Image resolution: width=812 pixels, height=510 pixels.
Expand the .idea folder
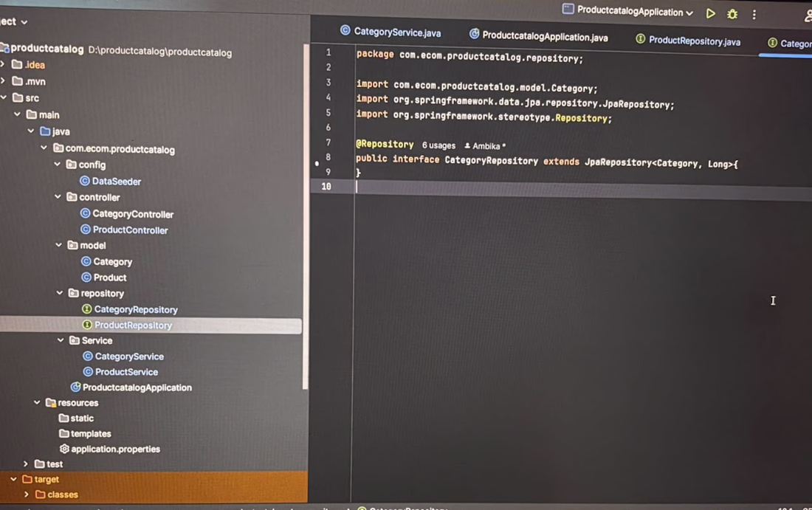pyautogui.click(x=3, y=65)
